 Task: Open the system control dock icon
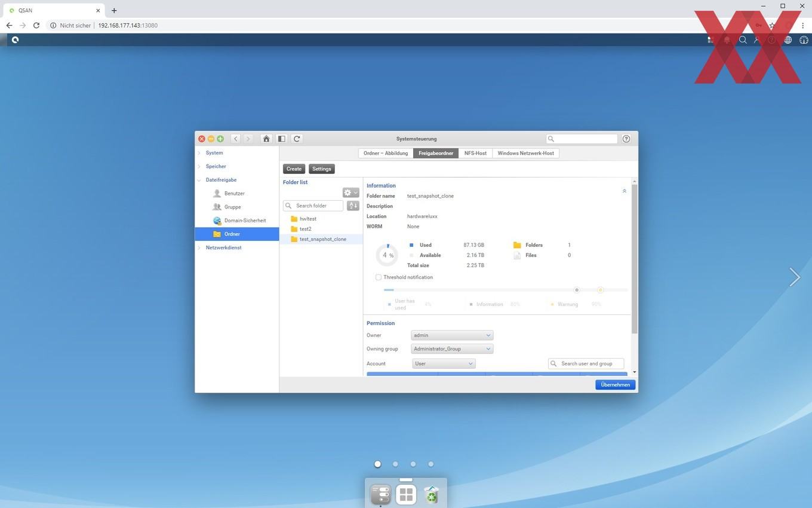coord(381,494)
